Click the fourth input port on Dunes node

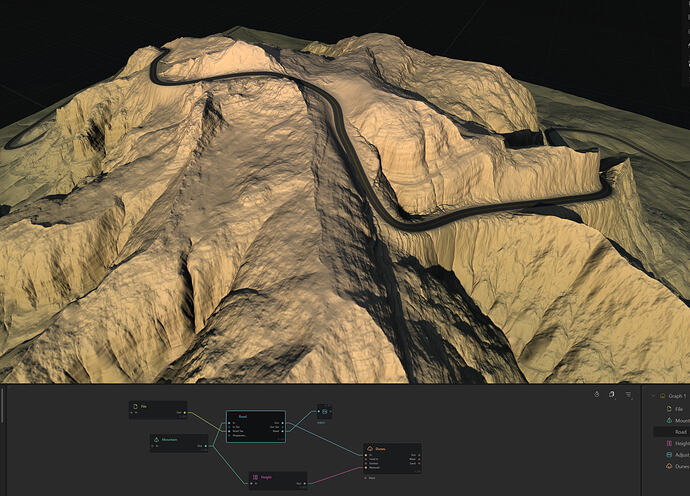pos(366,467)
